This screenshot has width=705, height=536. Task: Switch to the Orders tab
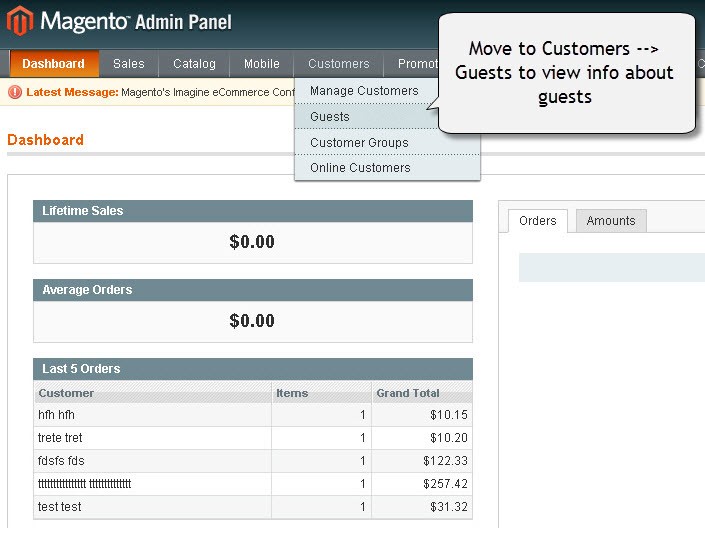click(538, 221)
